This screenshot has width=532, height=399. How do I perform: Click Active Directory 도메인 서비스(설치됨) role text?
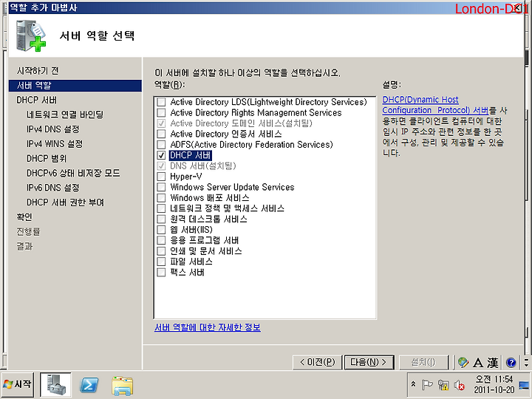click(x=241, y=123)
